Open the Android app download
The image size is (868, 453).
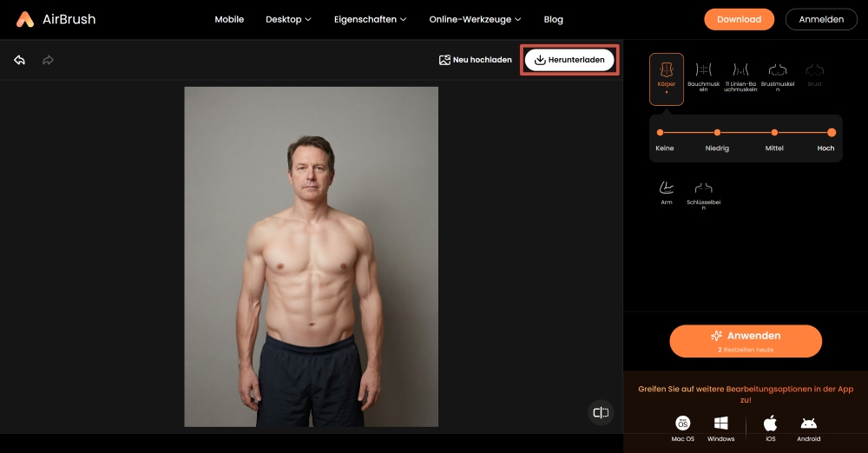point(809,429)
